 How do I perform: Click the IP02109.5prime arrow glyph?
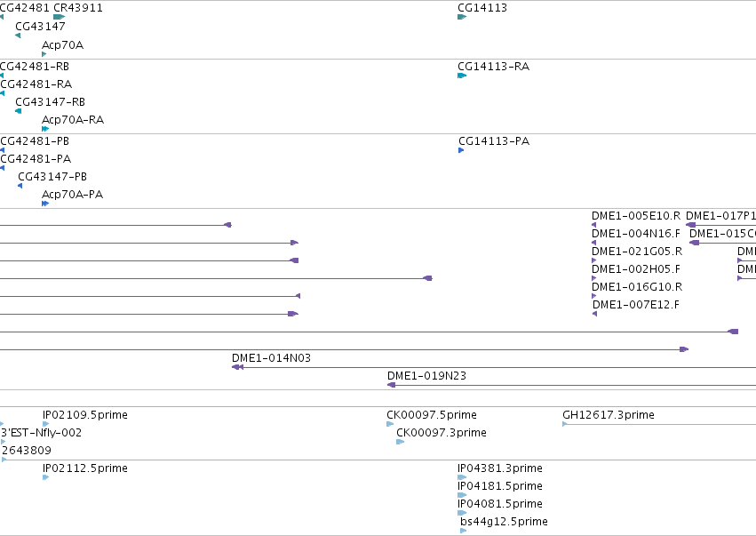(46, 424)
